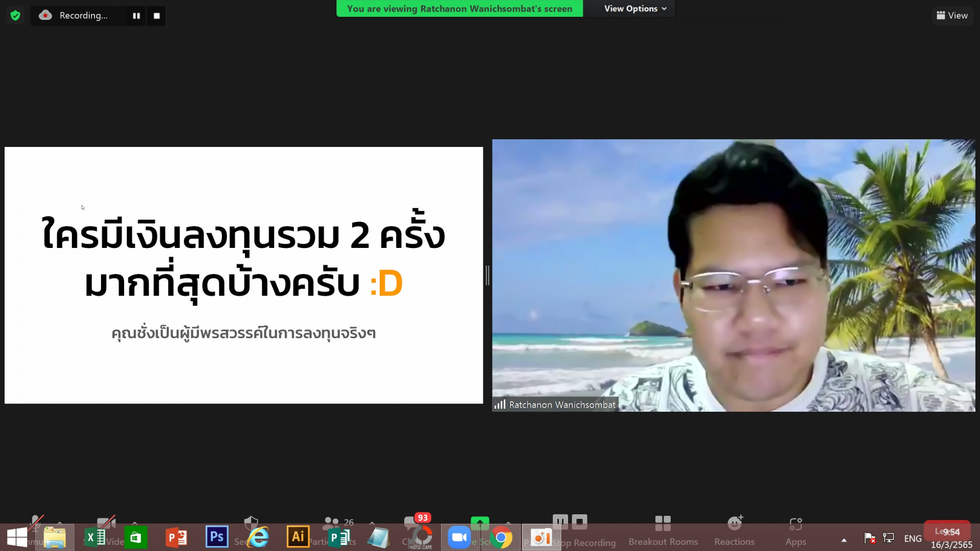
Task: Click the Ratchanon Wanichsombat name label
Action: coord(562,405)
